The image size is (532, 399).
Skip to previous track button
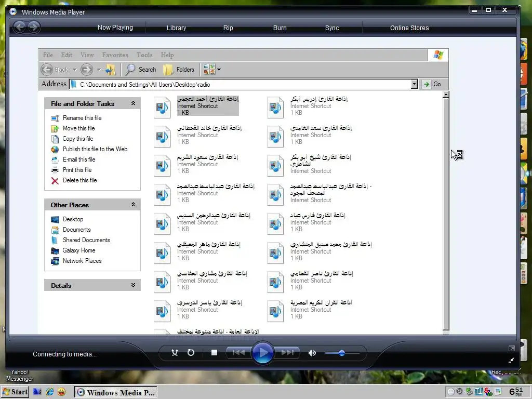pos(238,353)
